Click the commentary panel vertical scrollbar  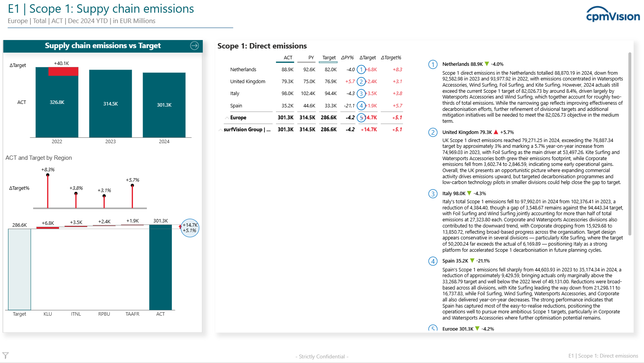coord(630,144)
